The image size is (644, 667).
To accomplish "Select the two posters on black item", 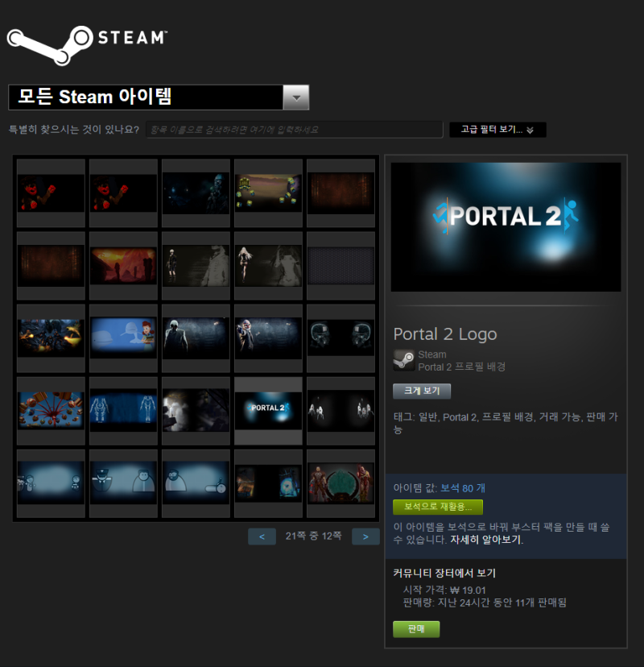I will coord(268,483).
